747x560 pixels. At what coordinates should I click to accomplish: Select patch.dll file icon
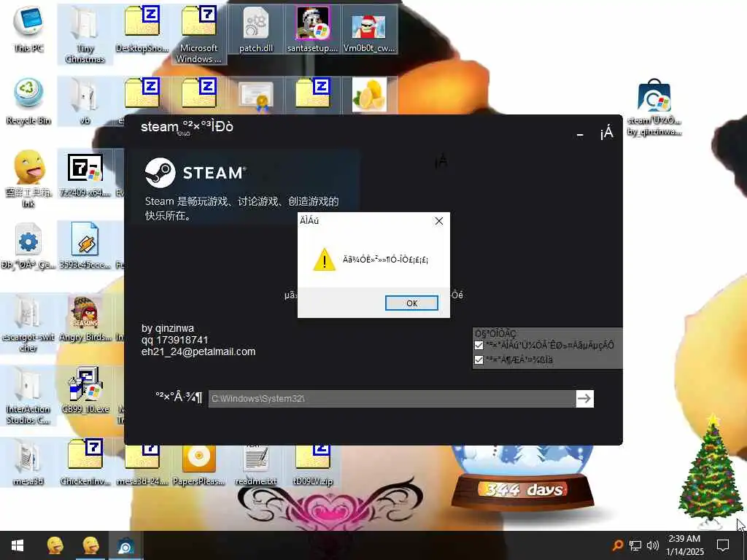point(256,28)
